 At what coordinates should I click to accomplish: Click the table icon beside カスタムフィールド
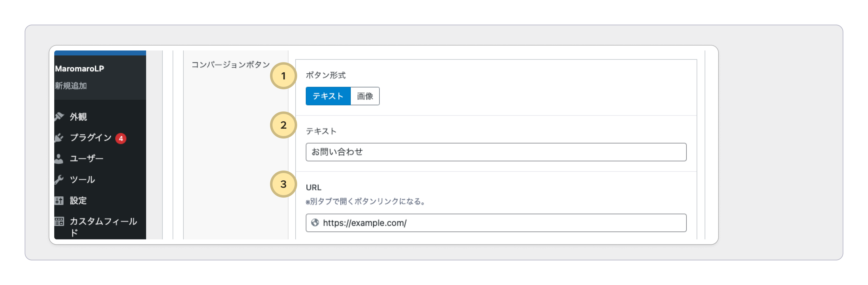pyautogui.click(x=59, y=221)
